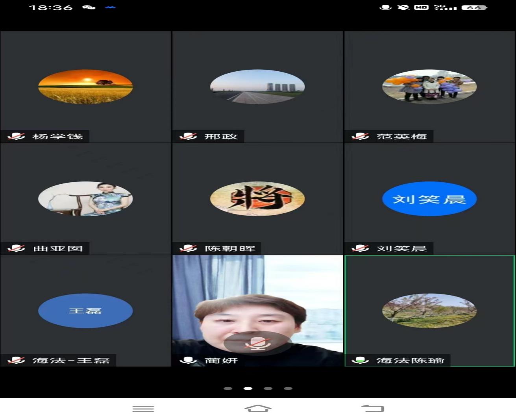Switch to the third page indicator dot
Screen dimensions: 516x420
[268, 389]
